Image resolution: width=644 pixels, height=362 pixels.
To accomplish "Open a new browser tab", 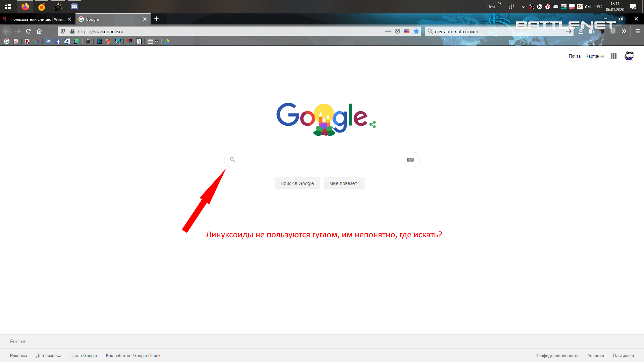I will pos(156,19).
